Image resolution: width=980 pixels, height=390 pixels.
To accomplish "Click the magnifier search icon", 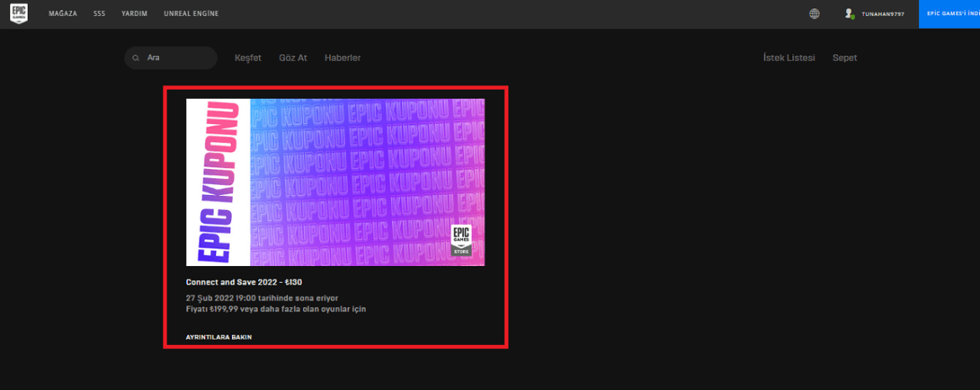I will coord(137,58).
